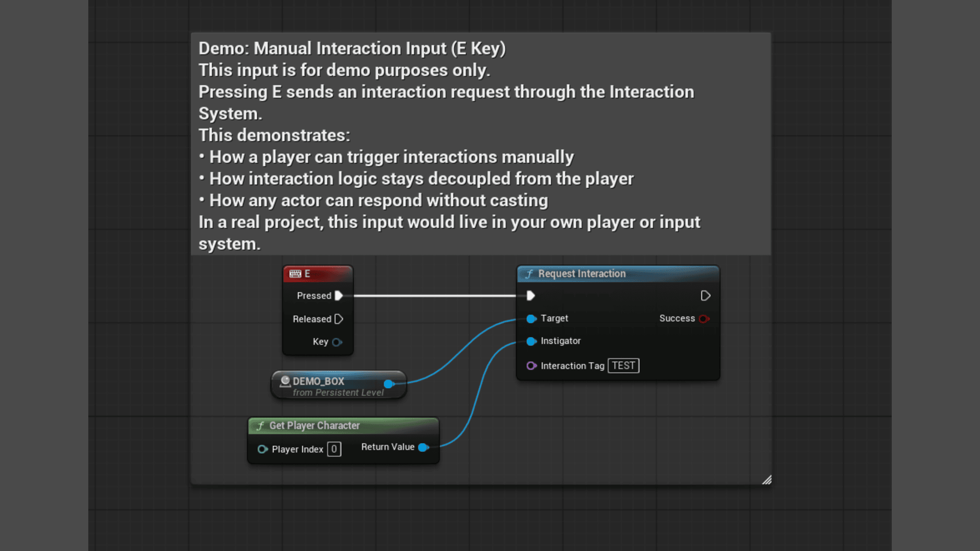Click the DEMO_BOX output pin
The image size is (980, 551).
point(389,384)
